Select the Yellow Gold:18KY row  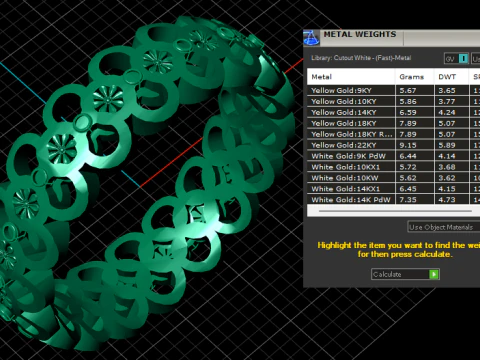pyautogui.click(x=393, y=123)
